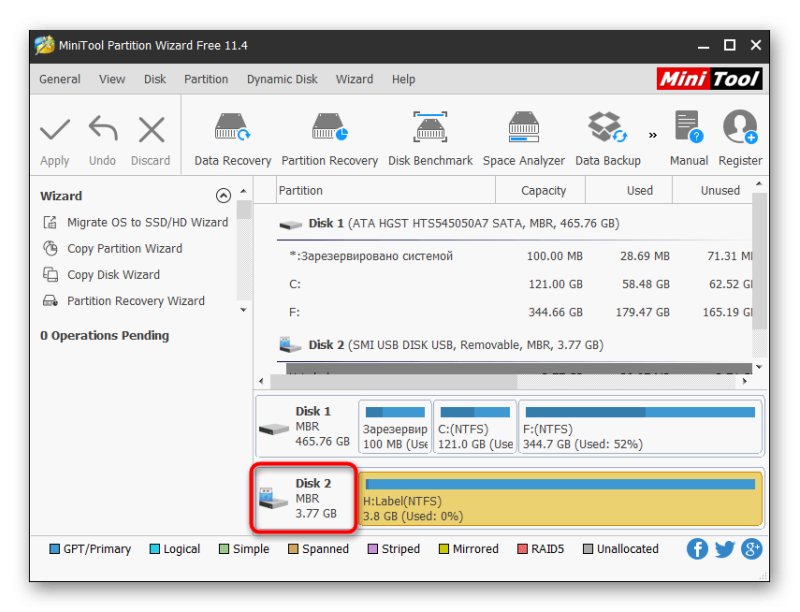Select Disk 2 header row in list

pos(514,345)
